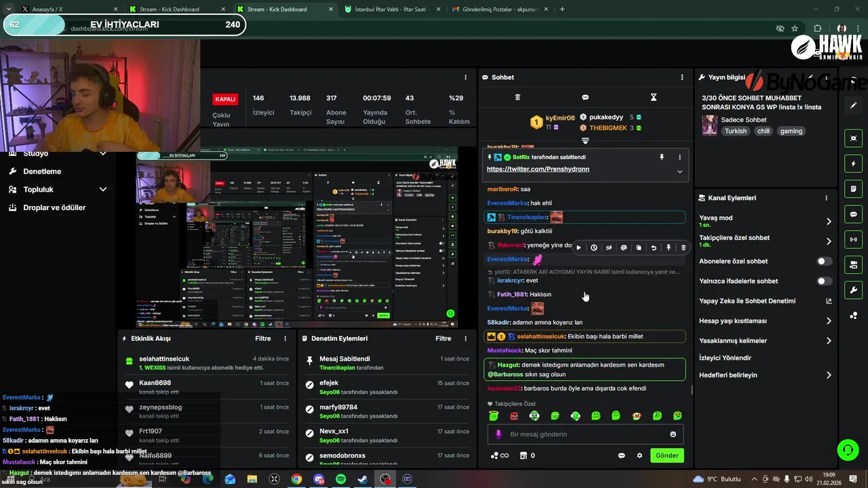Click the broadcast signal icon in right sidebar
This screenshot has width=868, height=488.
click(854, 239)
